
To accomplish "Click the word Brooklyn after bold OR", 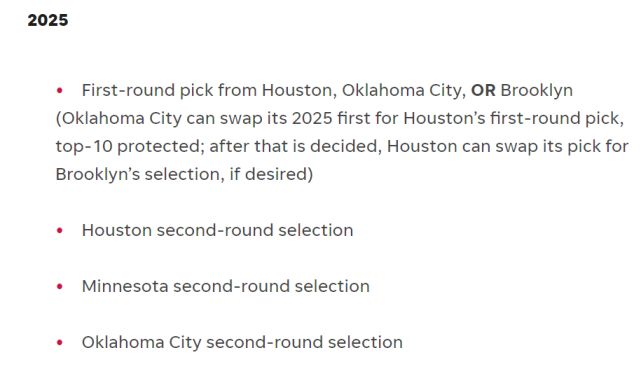I will point(536,90).
